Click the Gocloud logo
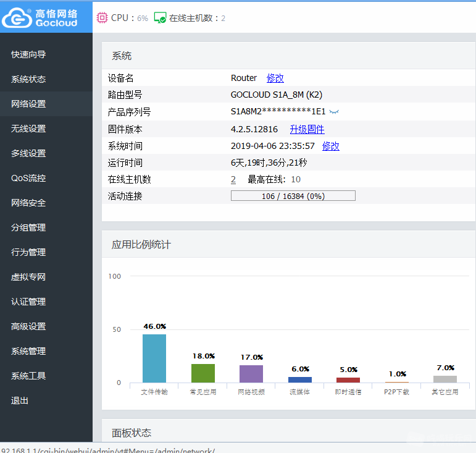Image resolution: width=476 pixels, height=453 pixels. pos(40,18)
